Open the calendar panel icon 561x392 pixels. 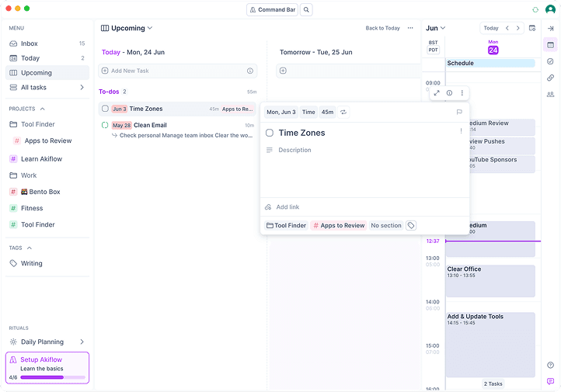click(550, 45)
